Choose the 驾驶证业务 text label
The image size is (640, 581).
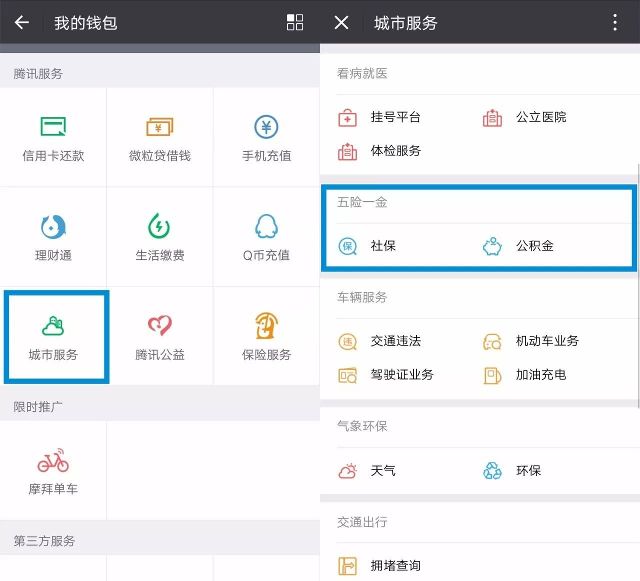(402, 375)
